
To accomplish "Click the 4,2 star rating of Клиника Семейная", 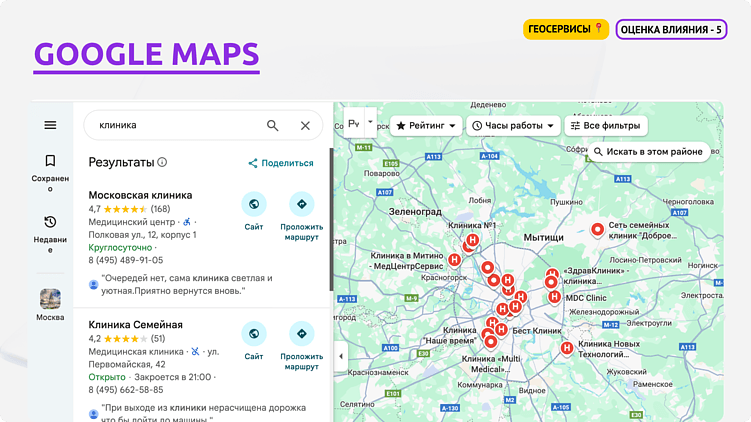I will [126, 339].
